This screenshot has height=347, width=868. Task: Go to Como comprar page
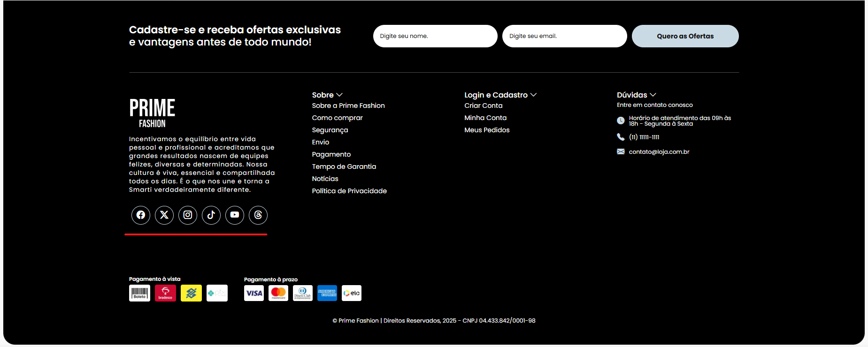click(337, 118)
